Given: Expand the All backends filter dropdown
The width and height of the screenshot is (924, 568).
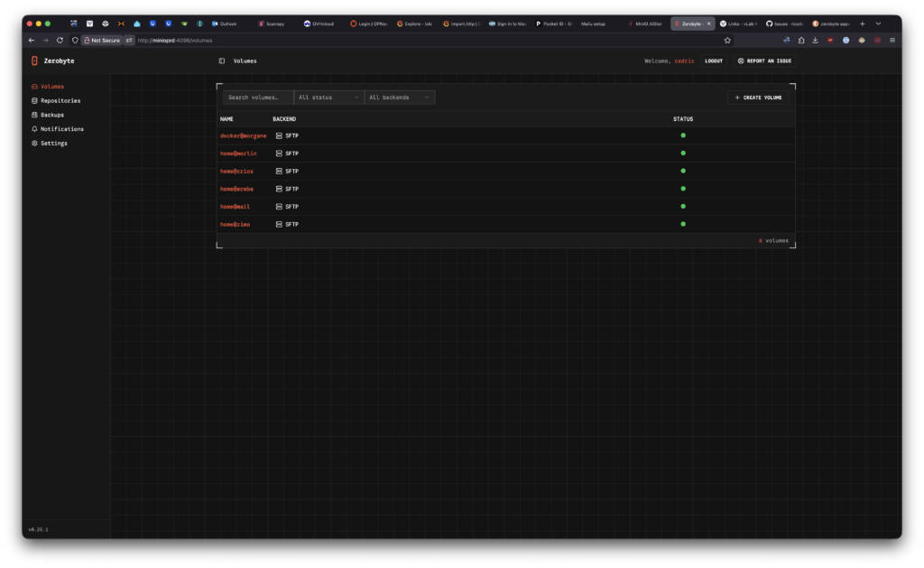Looking at the screenshot, I should [400, 98].
